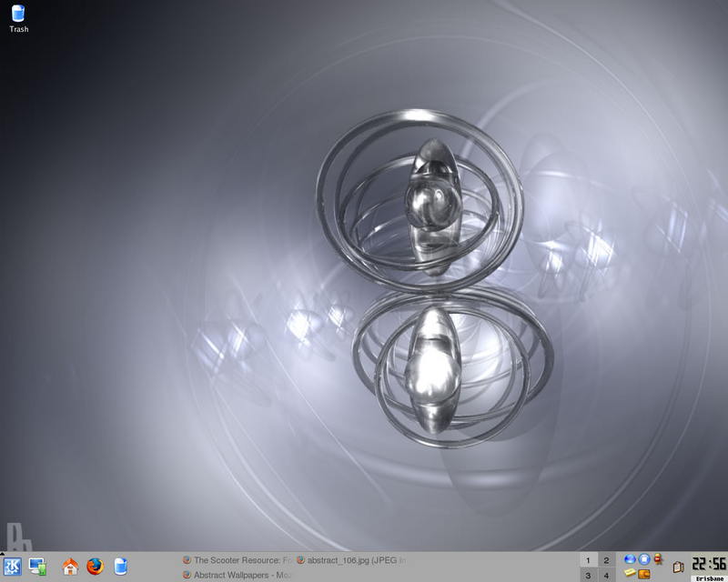The width and height of the screenshot is (728, 582).
Task: Click the KGpg figure tray icon
Action: [658, 559]
